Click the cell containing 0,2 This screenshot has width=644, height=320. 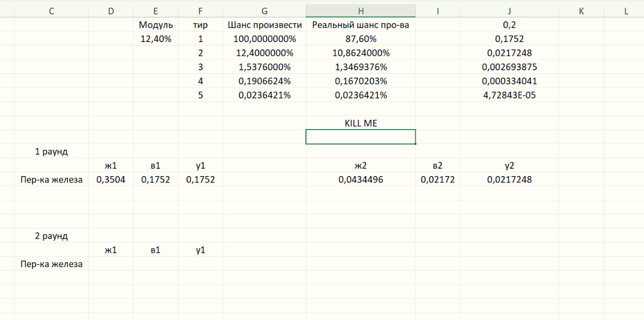pos(509,25)
